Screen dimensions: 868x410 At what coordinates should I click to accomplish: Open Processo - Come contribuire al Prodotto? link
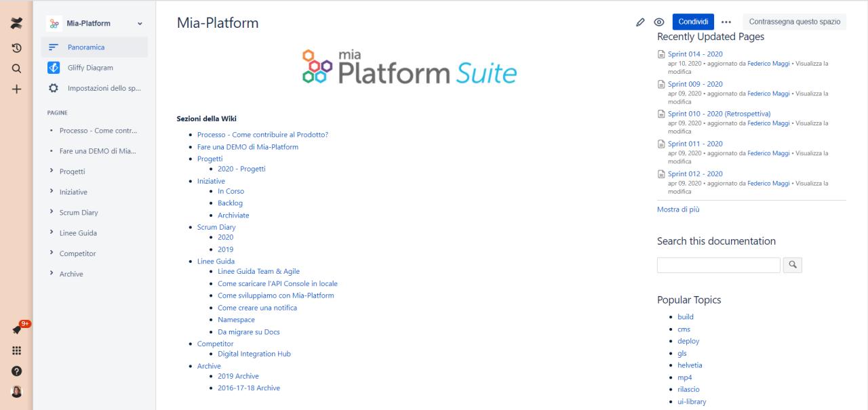click(262, 135)
